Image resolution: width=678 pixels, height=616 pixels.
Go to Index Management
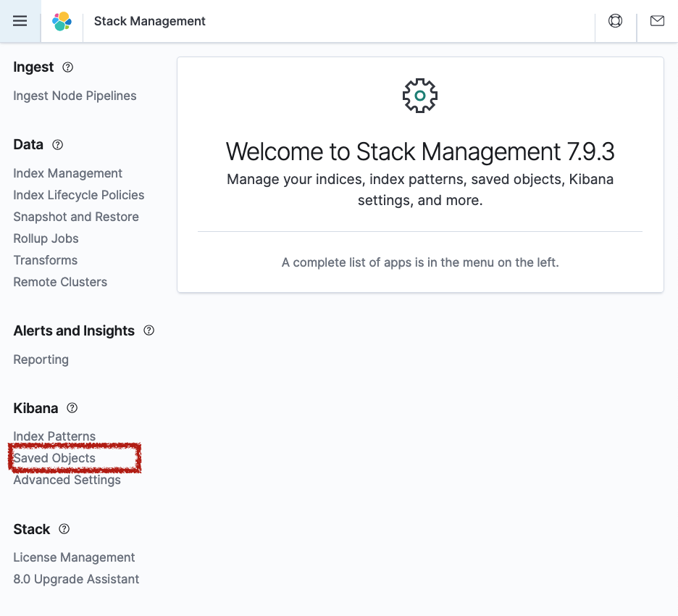click(68, 173)
